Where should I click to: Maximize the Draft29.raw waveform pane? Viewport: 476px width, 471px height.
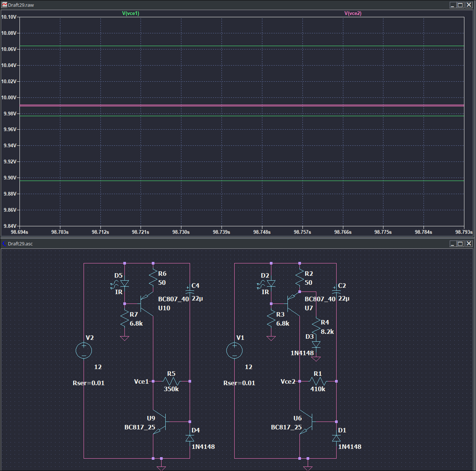pyautogui.click(x=460, y=5)
